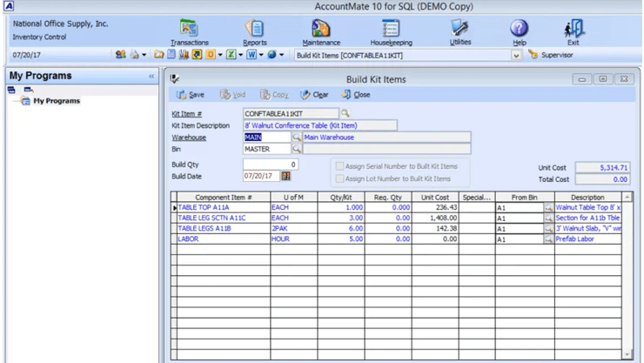
Task: Click the Word toolbar icon
Action: tap(252, 54)
